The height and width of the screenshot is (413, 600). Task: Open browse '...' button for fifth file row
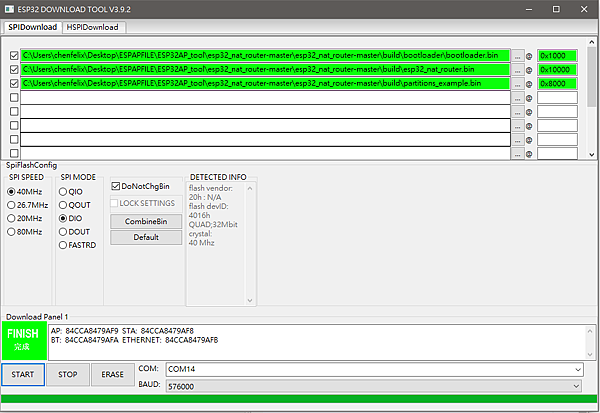pos(517,112)
